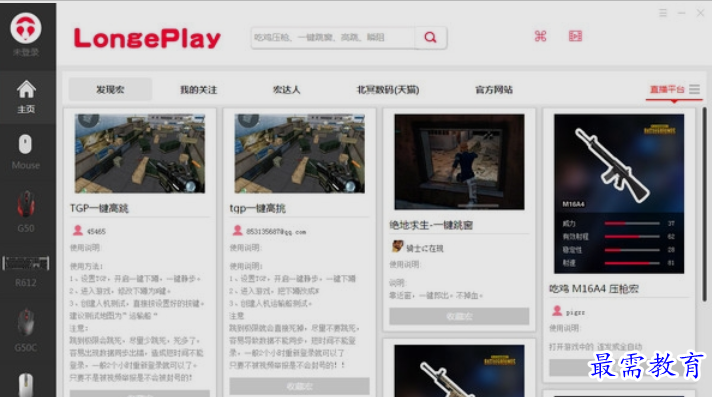Screen dimensions: 712x397
Task: Click the author name pigzz
Action: click(x=575, y=312)
